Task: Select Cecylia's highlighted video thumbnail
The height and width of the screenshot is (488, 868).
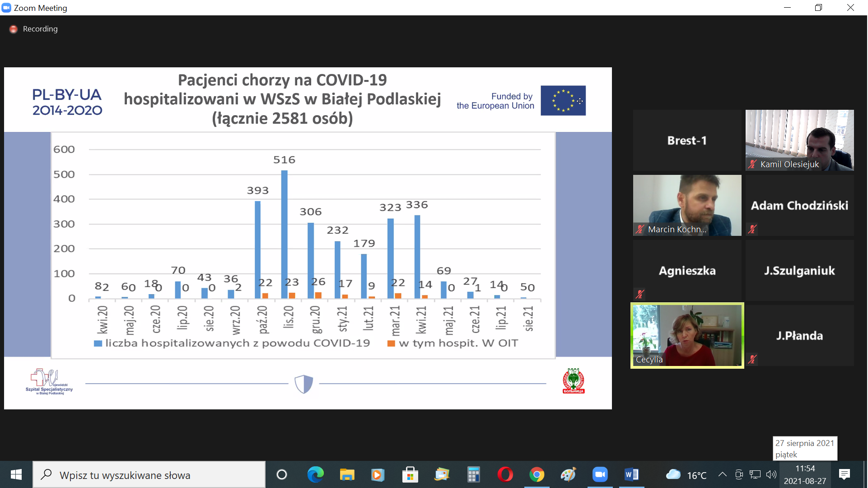Action: pos(687,335)
